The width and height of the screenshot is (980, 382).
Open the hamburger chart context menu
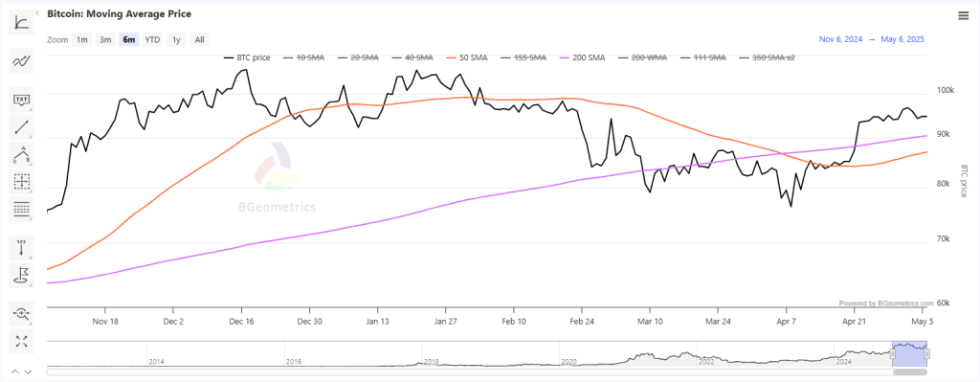pyautogui.click(x=963, y=15)
